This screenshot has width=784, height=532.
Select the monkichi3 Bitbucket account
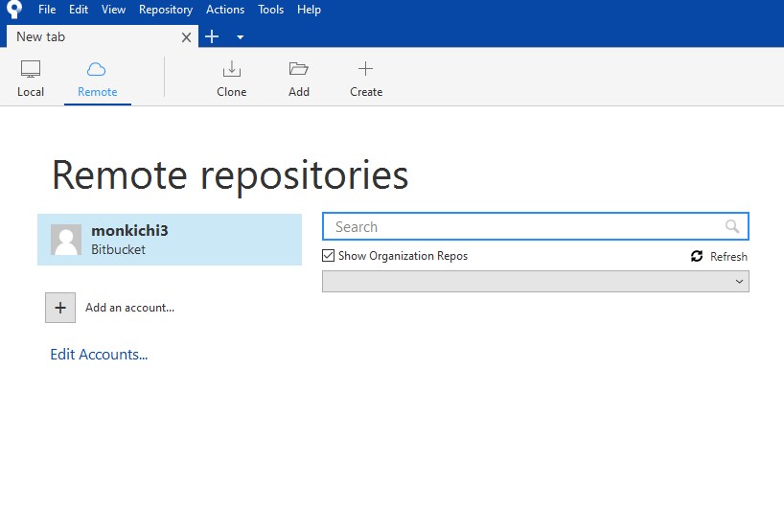tap(170, 240)
